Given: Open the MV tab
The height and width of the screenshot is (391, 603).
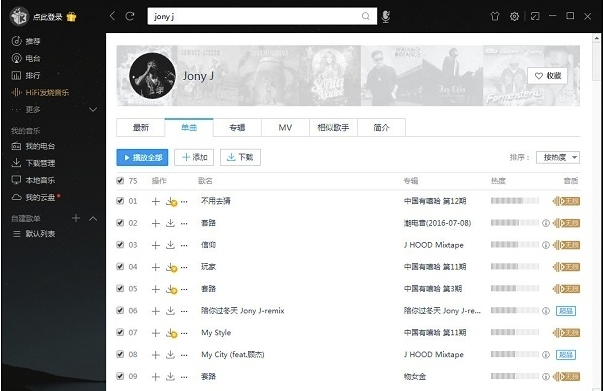Looking at the screenshot, I should 285,128.
